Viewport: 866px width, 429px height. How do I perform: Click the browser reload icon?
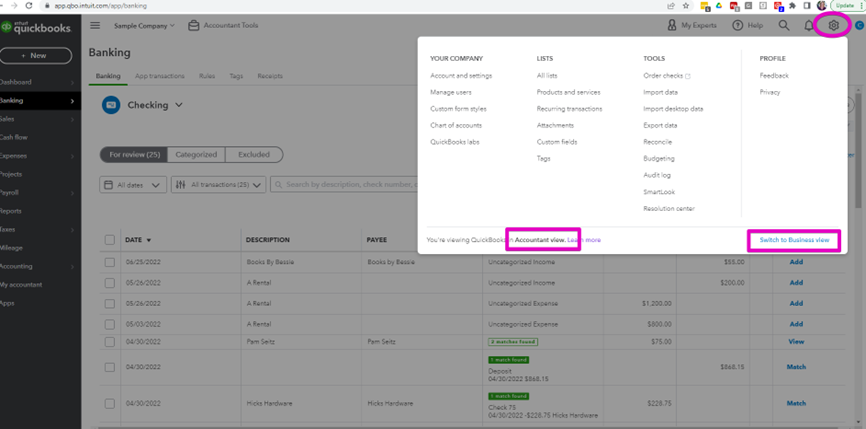pyautogui.click(x=29, y=6)
